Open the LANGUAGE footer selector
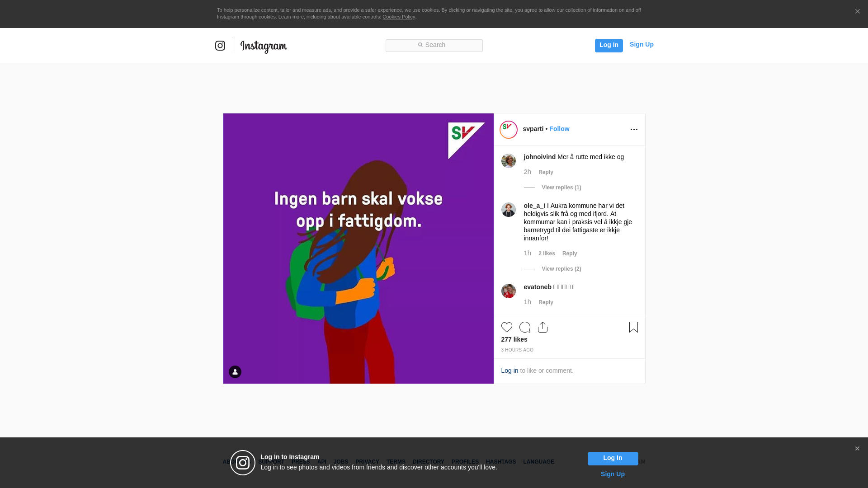 pyautogui.click(x=538, y=462)
